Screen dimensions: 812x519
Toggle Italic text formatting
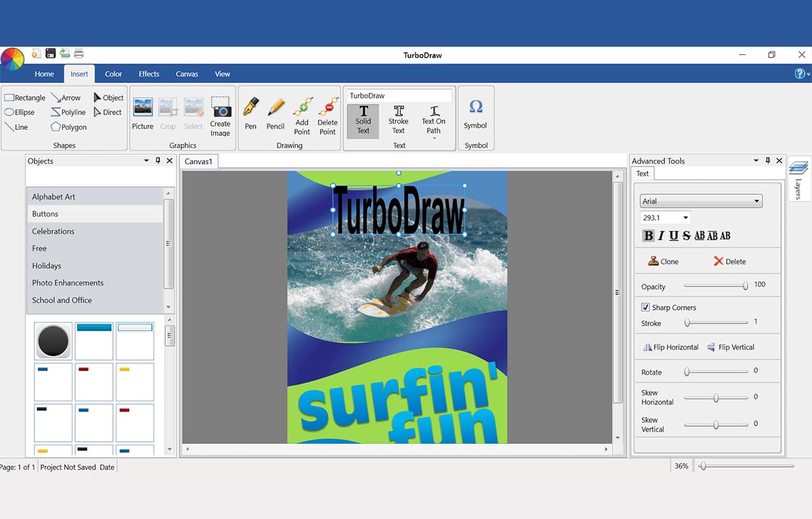click(x=661, y=235)
